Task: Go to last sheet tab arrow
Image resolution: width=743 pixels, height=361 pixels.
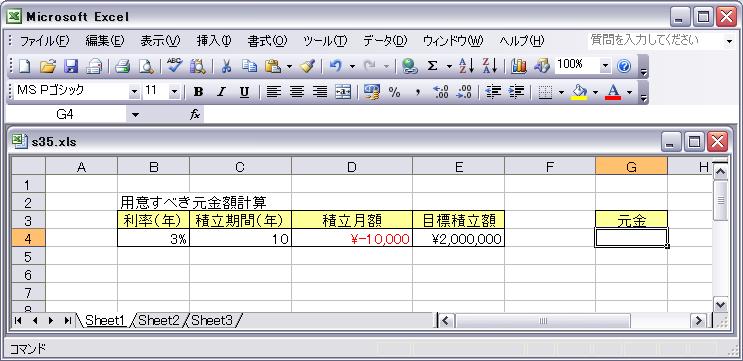Action: coord(67,321)
